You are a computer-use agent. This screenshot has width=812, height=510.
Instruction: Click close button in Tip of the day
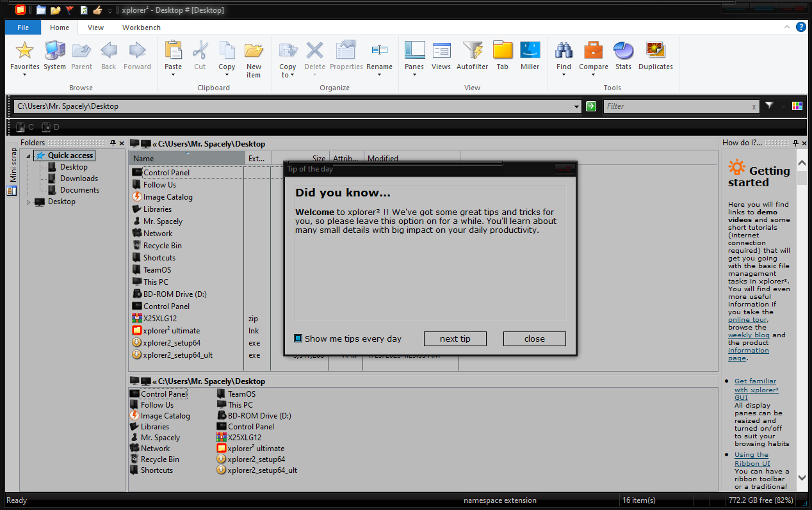[x=535, y=339]
